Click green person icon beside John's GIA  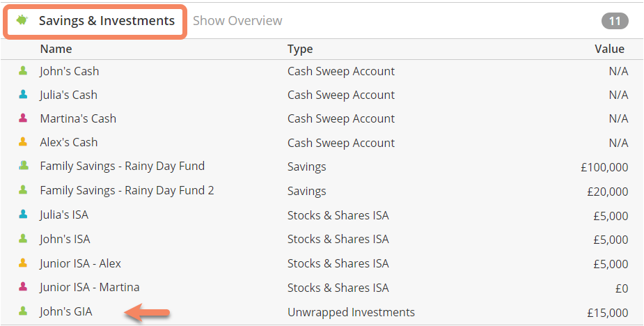23,311
